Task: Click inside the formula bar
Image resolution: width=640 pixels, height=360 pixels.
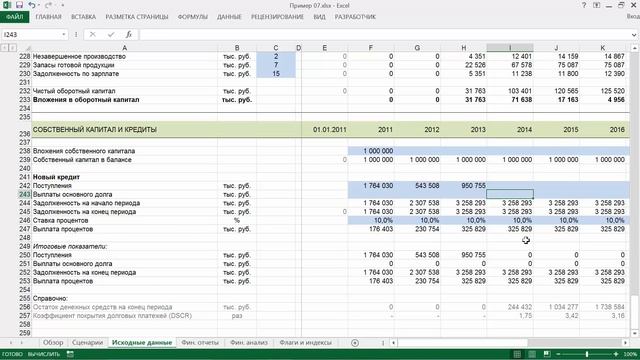Action: (384, 35)
